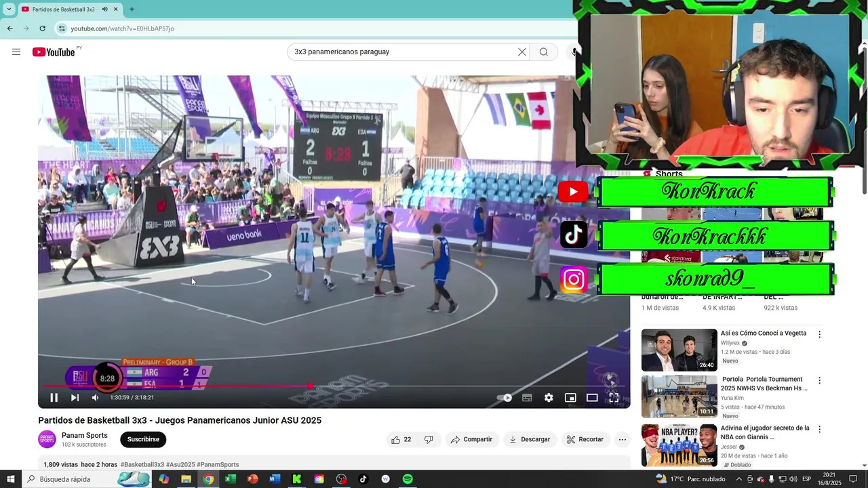Open the taskbar clock showing 20:21
This screenshot has width=868, height=488.
pos(830,479)
